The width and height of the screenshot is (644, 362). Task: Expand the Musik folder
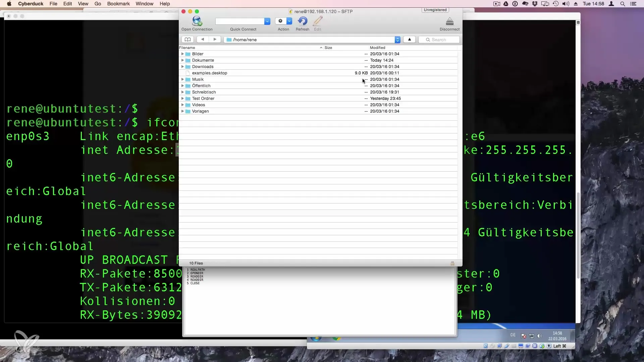click(x=182, y=79)
